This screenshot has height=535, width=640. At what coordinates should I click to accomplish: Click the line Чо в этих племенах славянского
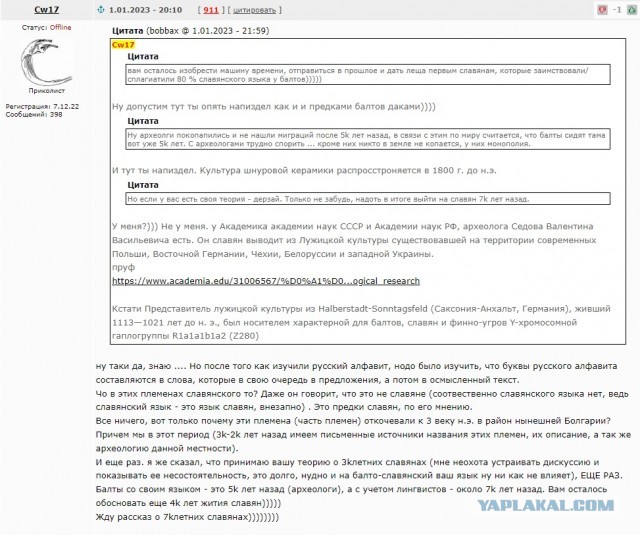pos(362,394)
